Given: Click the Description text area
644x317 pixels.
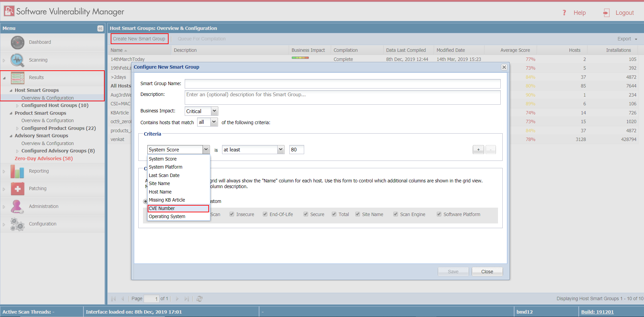Looking at the screenshot, I should [x=343, y=97].
